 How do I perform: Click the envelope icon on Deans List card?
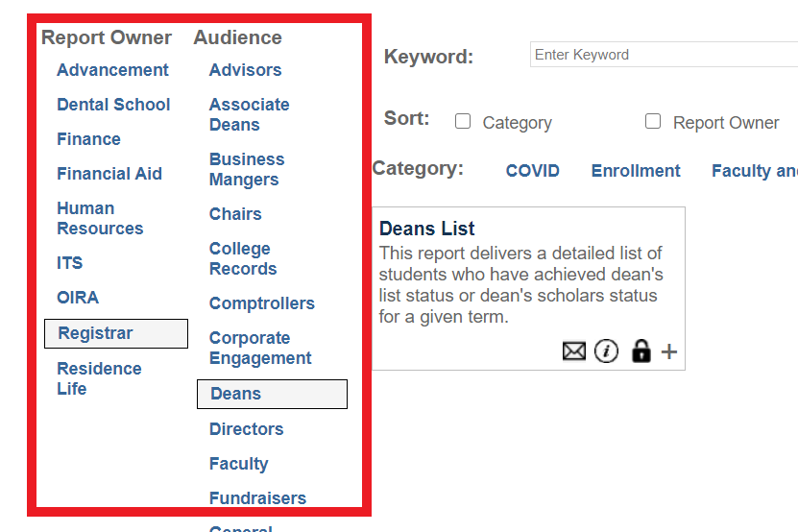573,351
